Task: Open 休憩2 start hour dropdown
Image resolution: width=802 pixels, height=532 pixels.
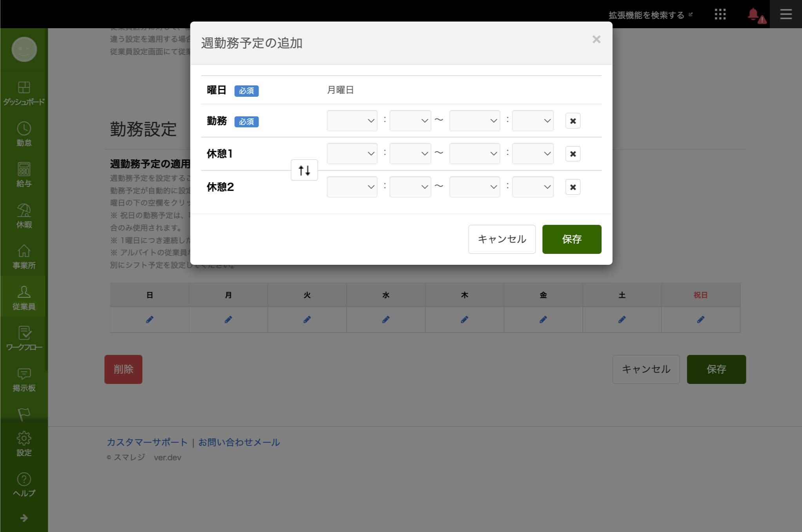Action: [352, 187]
